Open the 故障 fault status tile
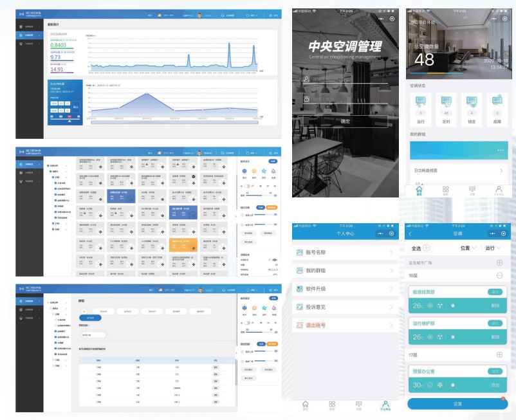 click(x=497, y=109)
